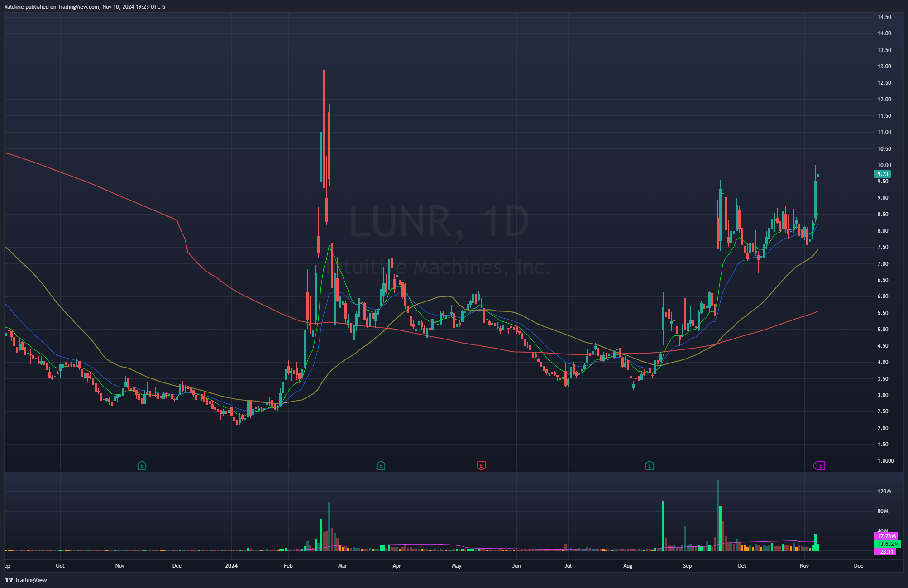This screenshot has width=908, height=588.
Task: Click the 40M volume axis label
Action: tap(883, 531)
